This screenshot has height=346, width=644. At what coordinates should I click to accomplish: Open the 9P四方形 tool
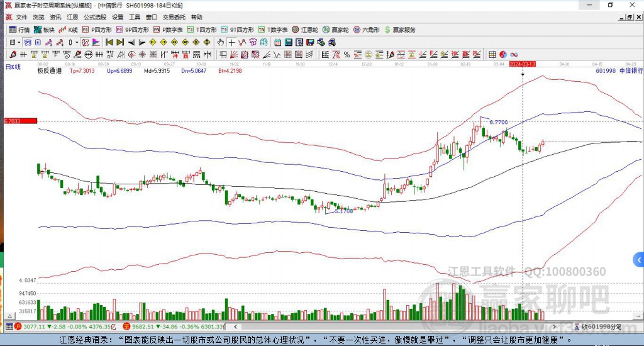[132, 30]
